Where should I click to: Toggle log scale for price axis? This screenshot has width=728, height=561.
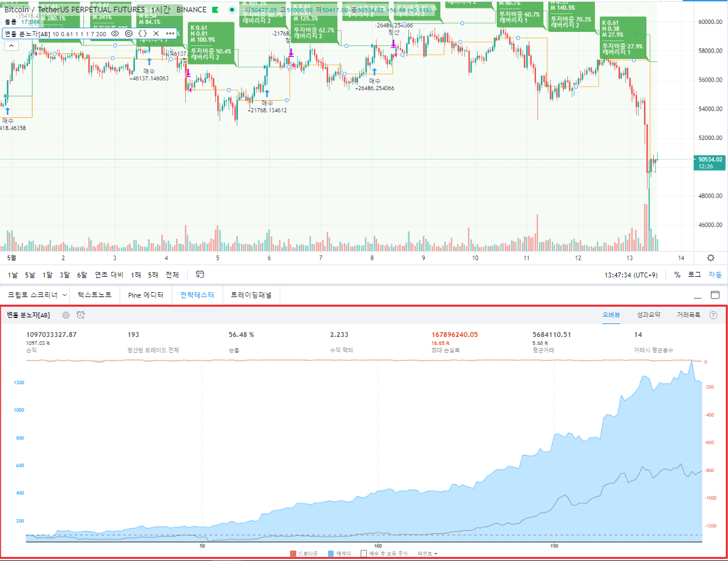[x=694, y=275]
